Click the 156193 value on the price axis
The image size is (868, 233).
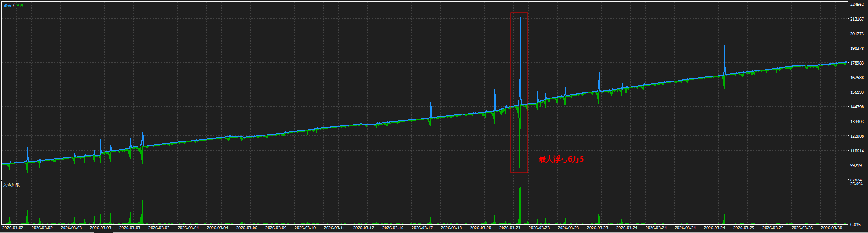point(857,92)
